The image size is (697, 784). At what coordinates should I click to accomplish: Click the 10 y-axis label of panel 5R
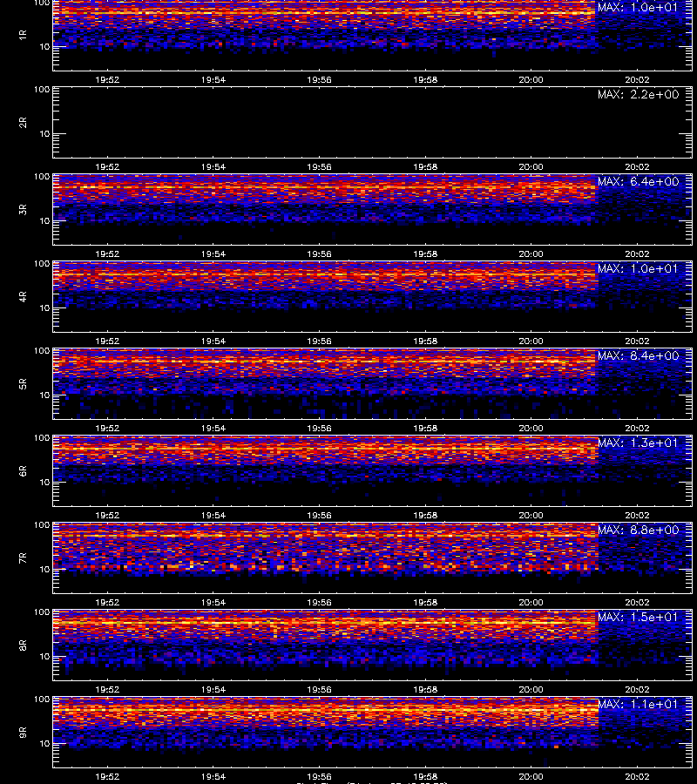click(x=44, y=395)
